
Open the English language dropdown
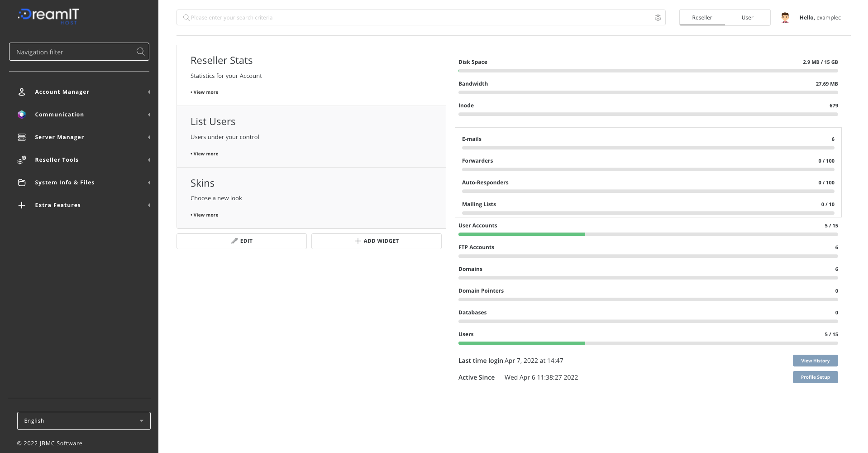click(x=84, y=420)
